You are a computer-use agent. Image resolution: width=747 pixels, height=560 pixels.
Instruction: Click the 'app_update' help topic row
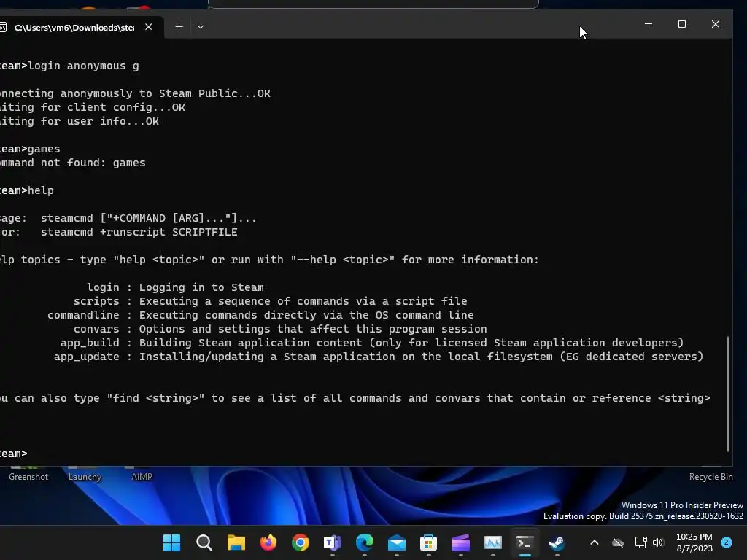[379, 357]
